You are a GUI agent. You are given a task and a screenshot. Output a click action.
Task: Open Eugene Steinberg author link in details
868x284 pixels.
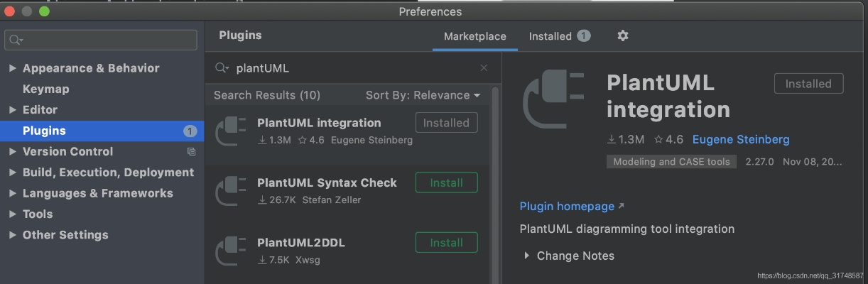pos(741,139)
